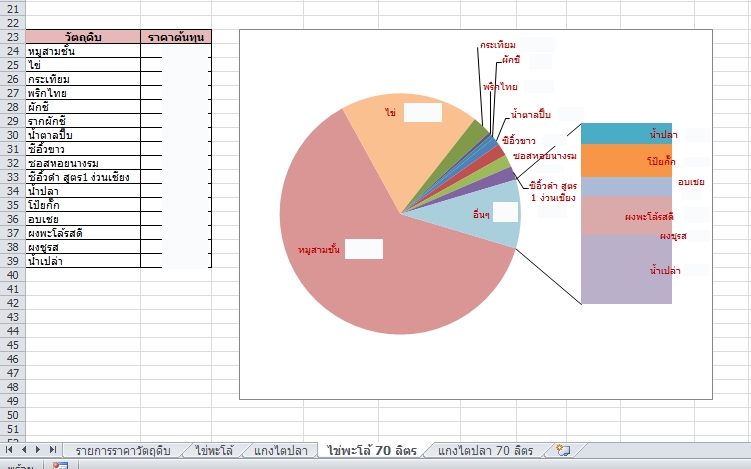Select the พริกไทย chart data label
Viewport: 751px width, 469px height.
500,87
